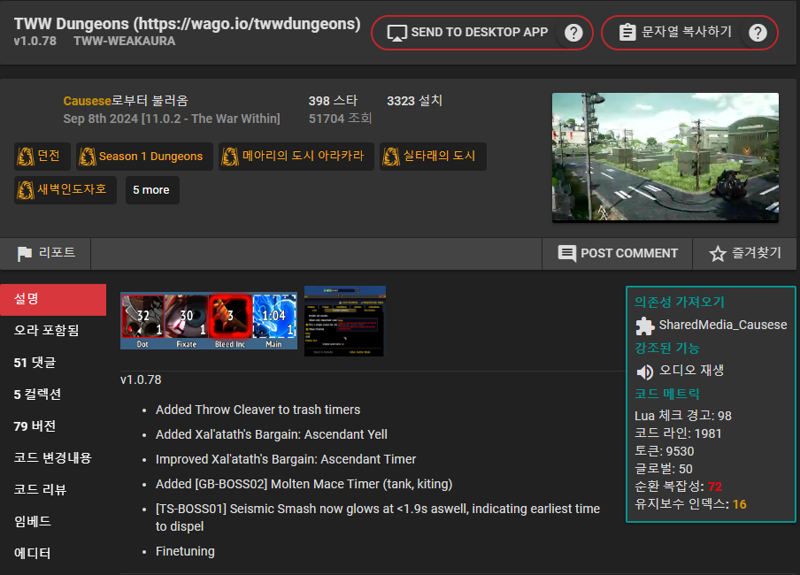Image resolution: width=800 pixels, height=575 pixels.
Task: Click the 리포트 button label
Action: pyautogui.click(x=57, y=253)
